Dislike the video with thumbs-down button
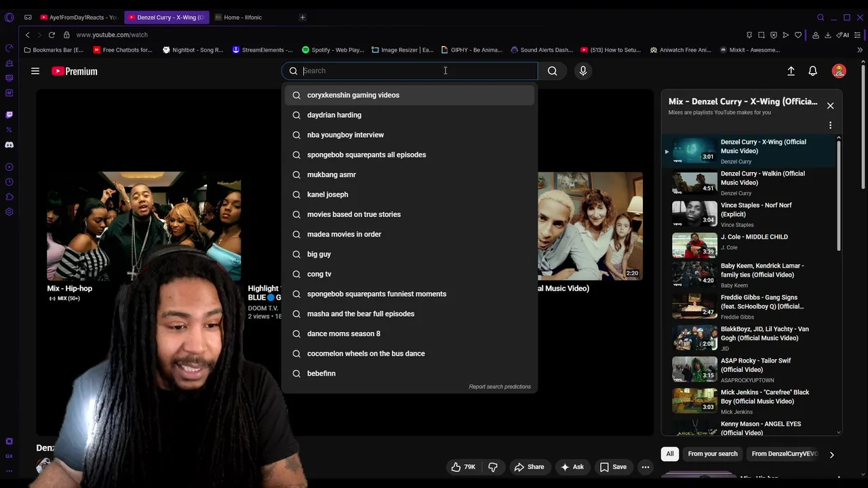 (493, 466)
